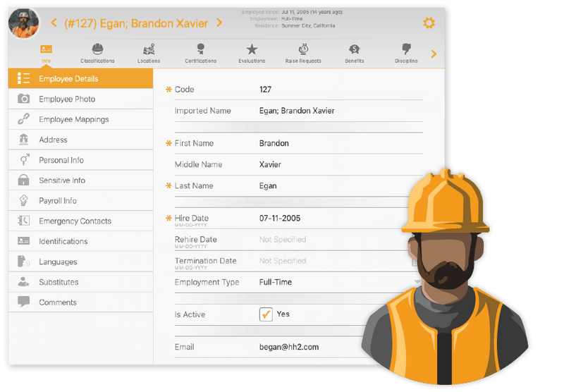
Task: Click the Employee Photo camera icon
Action: [24, 99]
